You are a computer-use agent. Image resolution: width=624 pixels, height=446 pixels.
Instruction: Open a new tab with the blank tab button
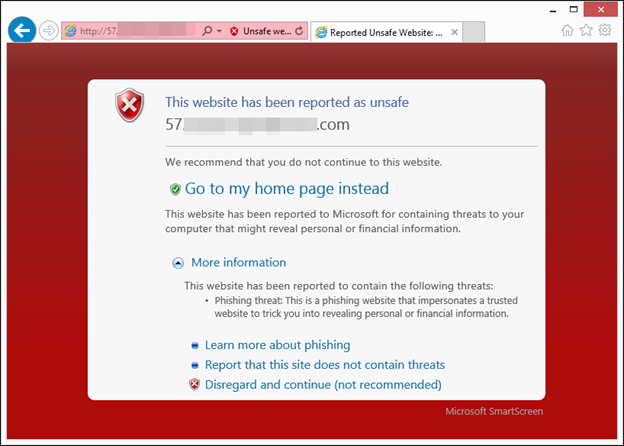pyautogui.click(x=474, y=32)
